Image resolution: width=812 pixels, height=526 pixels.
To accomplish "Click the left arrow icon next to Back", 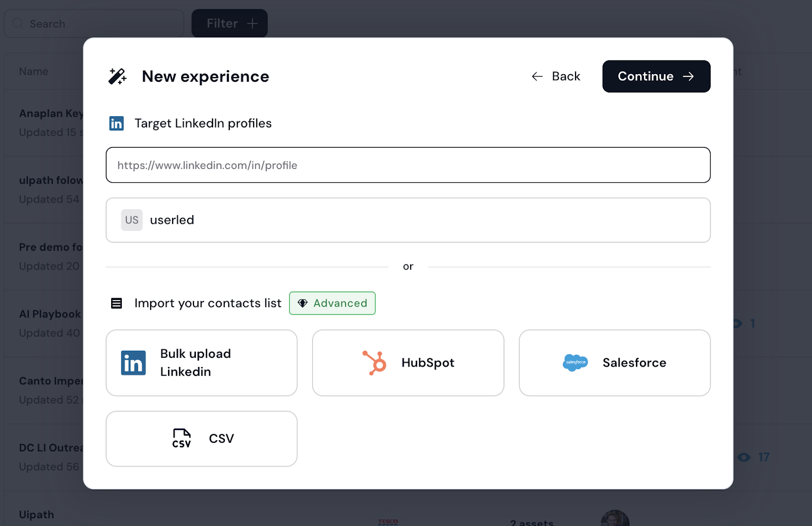I will (537, 76).
